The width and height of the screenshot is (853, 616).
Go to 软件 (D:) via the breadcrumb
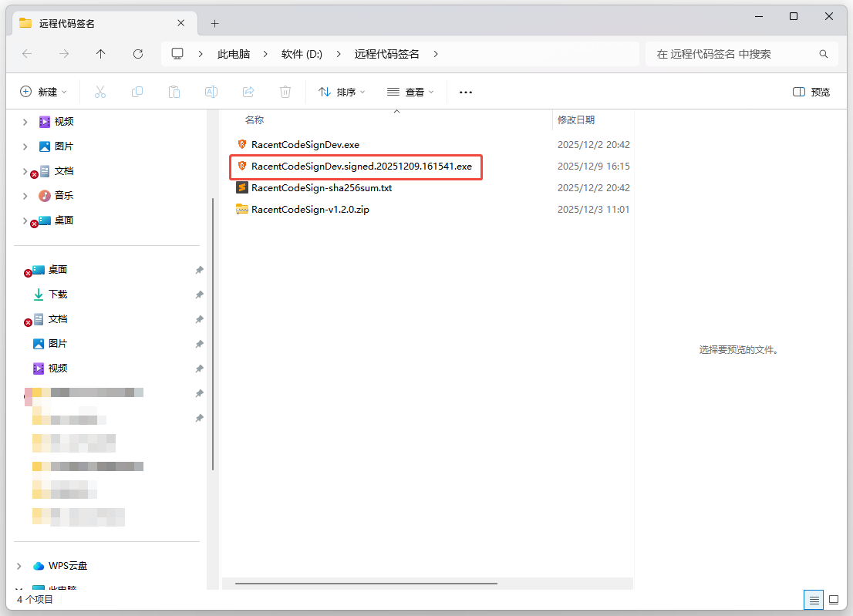tap(302, 54)
